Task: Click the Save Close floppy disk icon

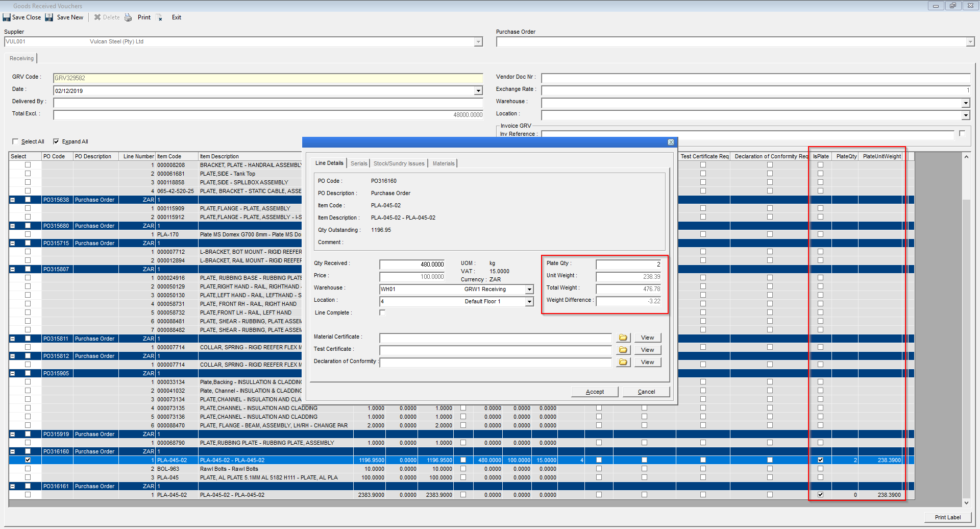Action: (7, 17)
